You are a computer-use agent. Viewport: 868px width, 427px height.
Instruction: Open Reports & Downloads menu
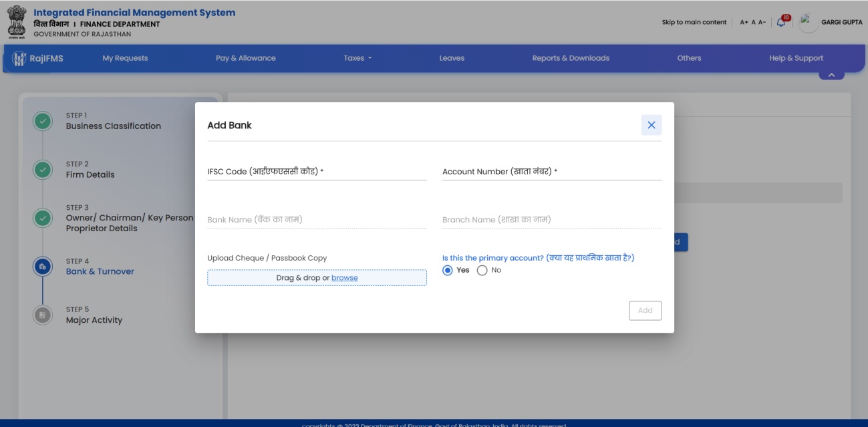coord(571,58)
